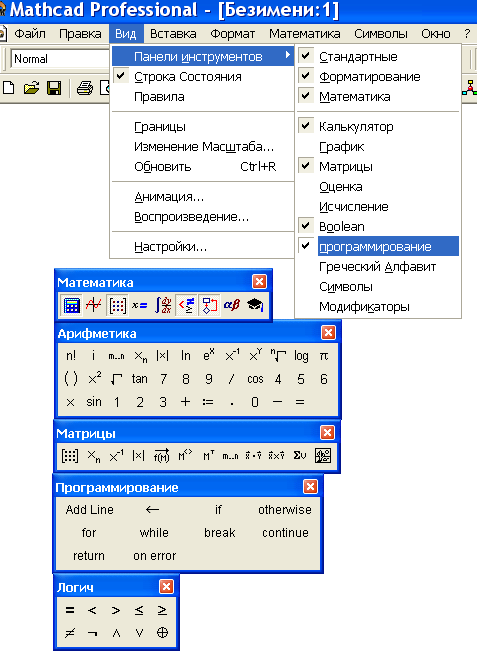Insert picture icon in Матрицы panel
Viewport: 477px width, 656px height.
point(323,456)
